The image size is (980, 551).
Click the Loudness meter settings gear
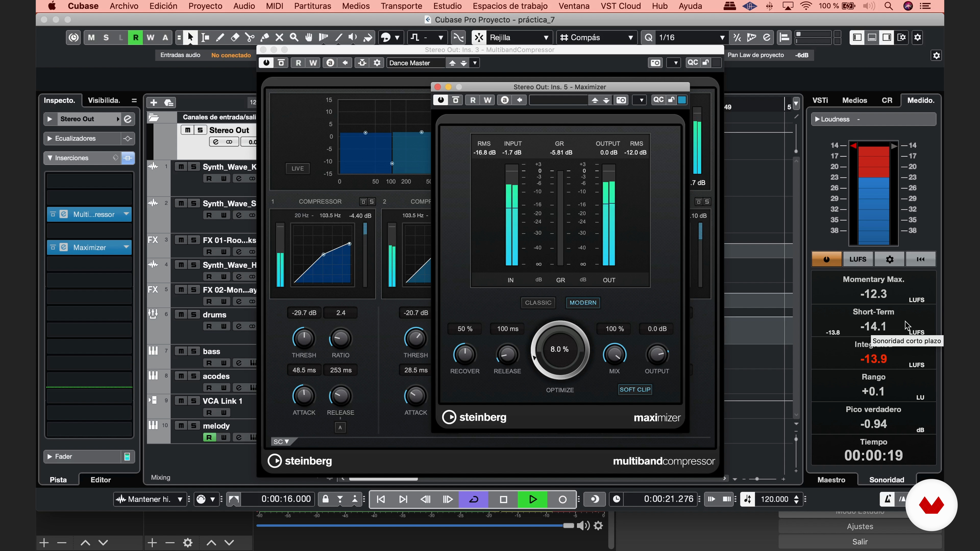tap(889, 259)
